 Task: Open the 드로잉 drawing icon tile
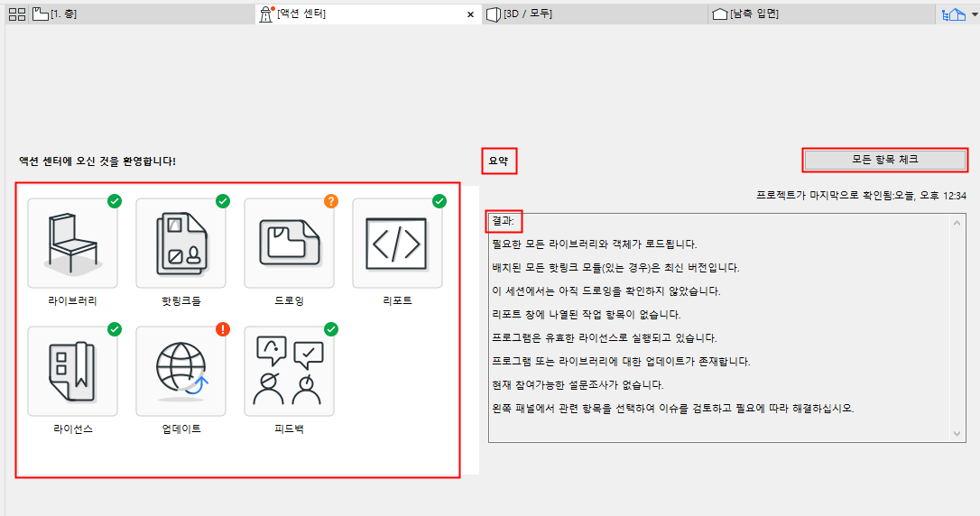click(x=289, y=243)
